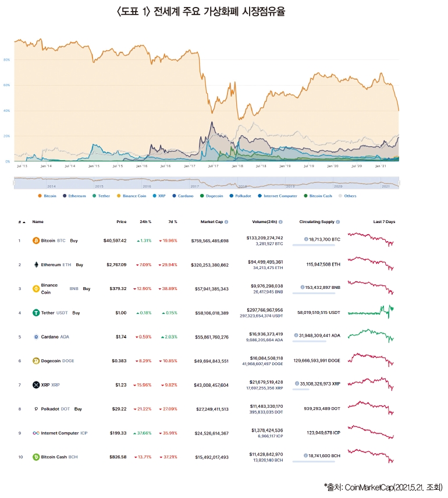The image size is (448, 498).
Task: Open Circulating Supply info tooltip icon
Action: [338, 222]
